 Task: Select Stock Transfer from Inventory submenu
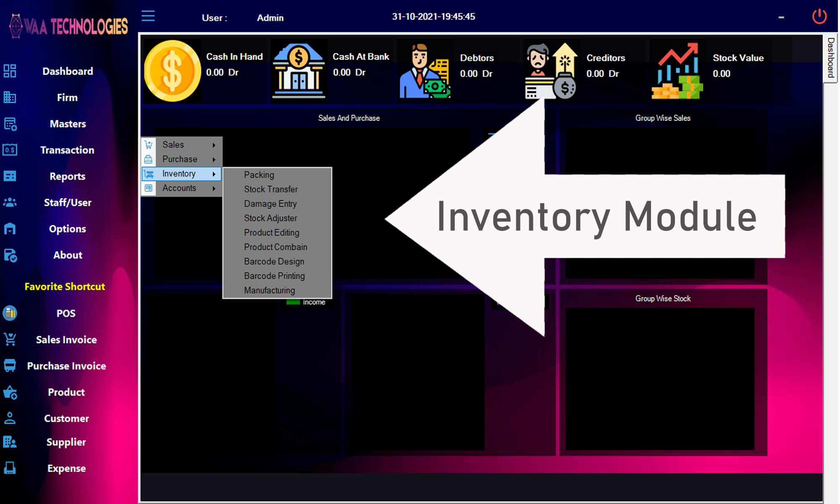[x=271, y=189]
